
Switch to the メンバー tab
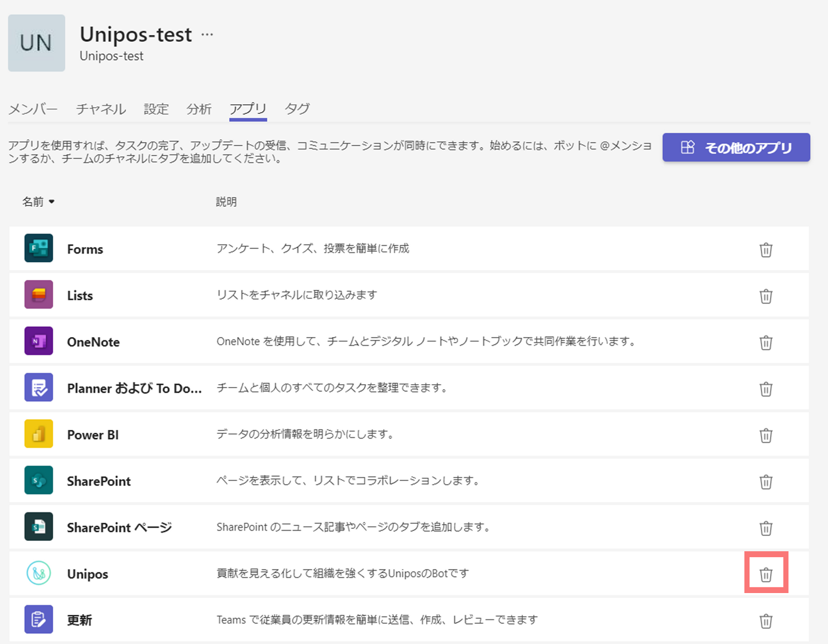point(33,109)
